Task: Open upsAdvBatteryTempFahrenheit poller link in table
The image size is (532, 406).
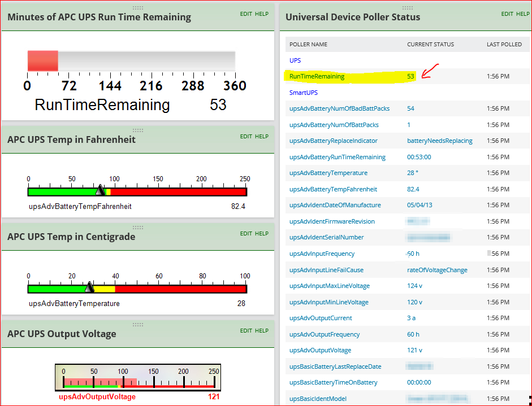Action: (x=333, y=189)
